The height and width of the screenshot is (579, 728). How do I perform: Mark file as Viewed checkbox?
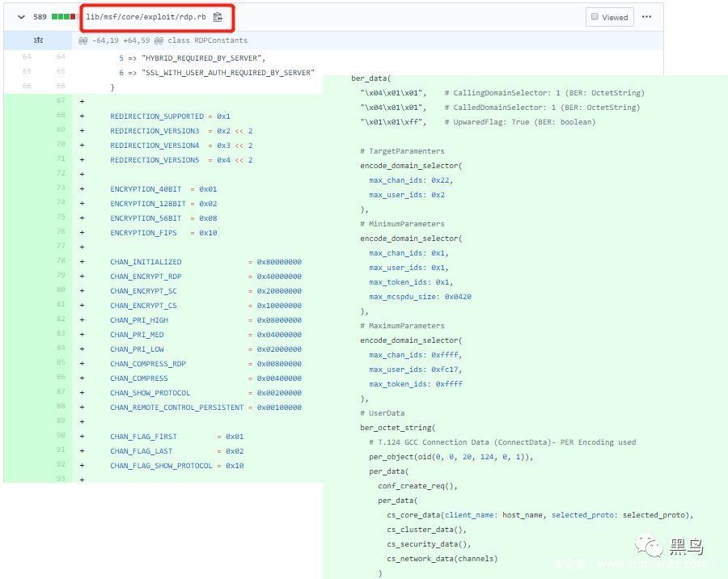coord(595,17)
